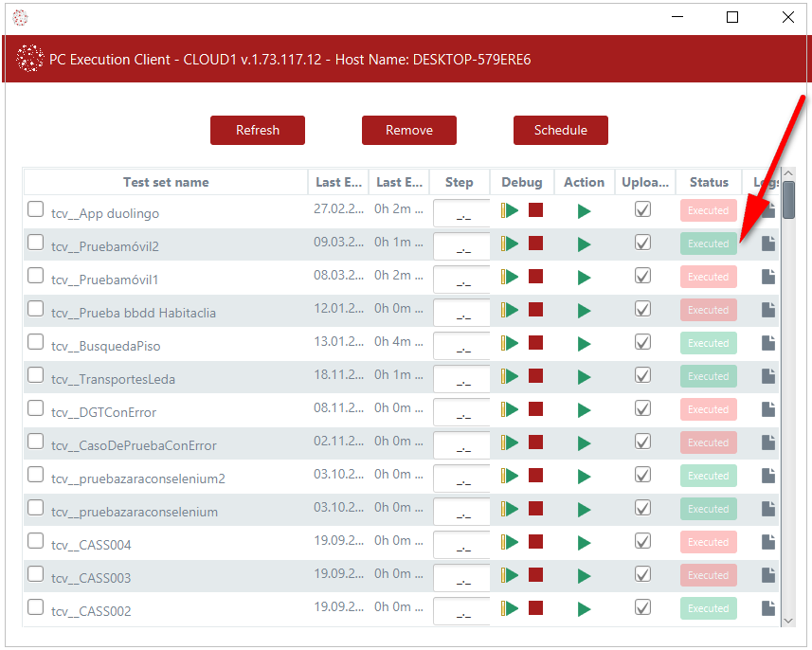
Task: Click the Refresh button
Action: (x=258, y=131)
